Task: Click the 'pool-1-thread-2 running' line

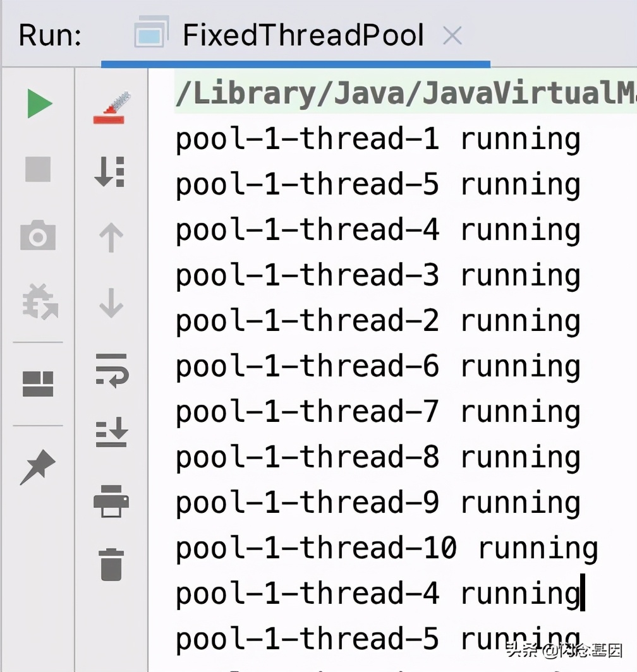Action: pos(379,322)
